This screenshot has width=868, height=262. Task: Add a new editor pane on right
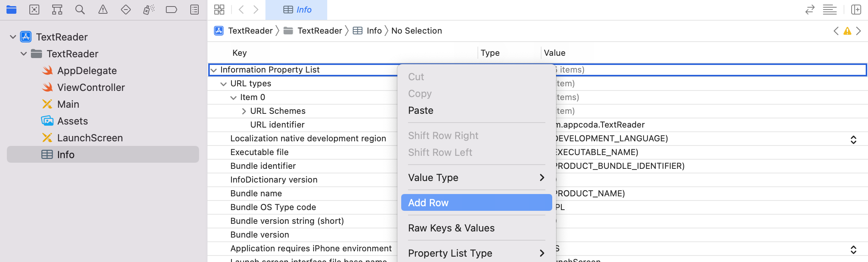click(x=856, y=10)
